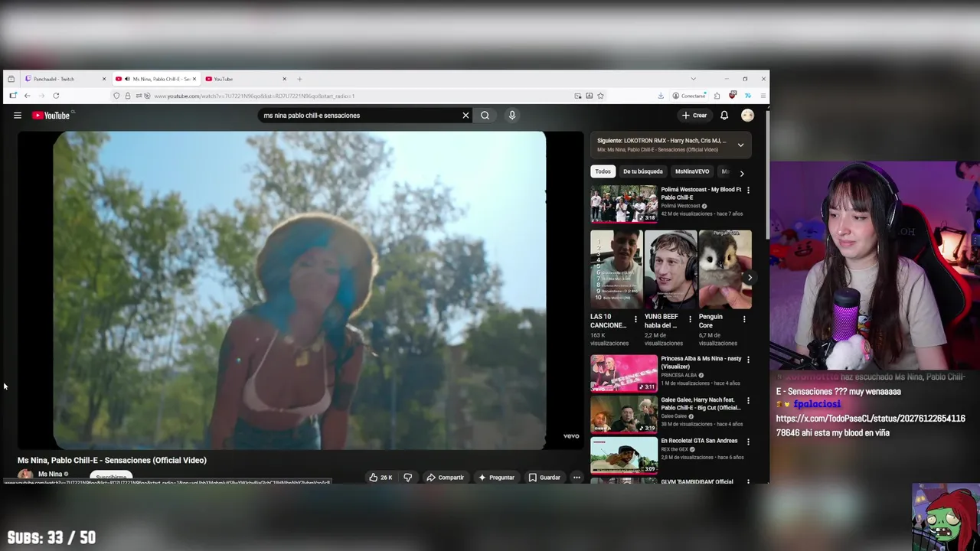The width and height of the screenshot is (980, 551).
Task: Open more actions (three dots) below the video
Action: coord(577,478)
